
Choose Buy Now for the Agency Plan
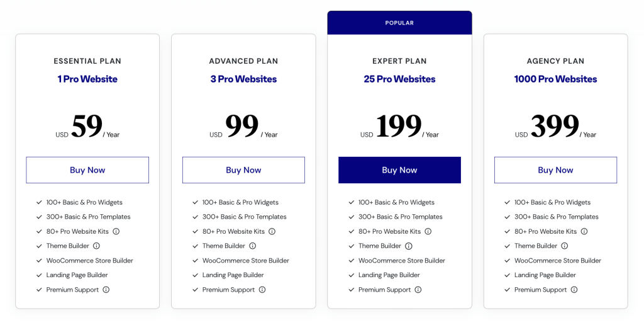coord(555,170)
